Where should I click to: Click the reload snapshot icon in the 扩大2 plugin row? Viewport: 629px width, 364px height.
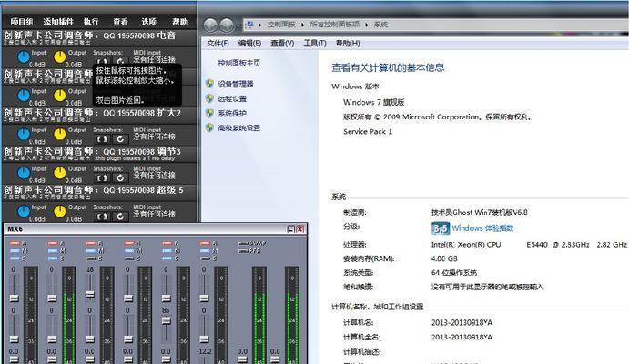pyautogui.click(x=120, y=139)
